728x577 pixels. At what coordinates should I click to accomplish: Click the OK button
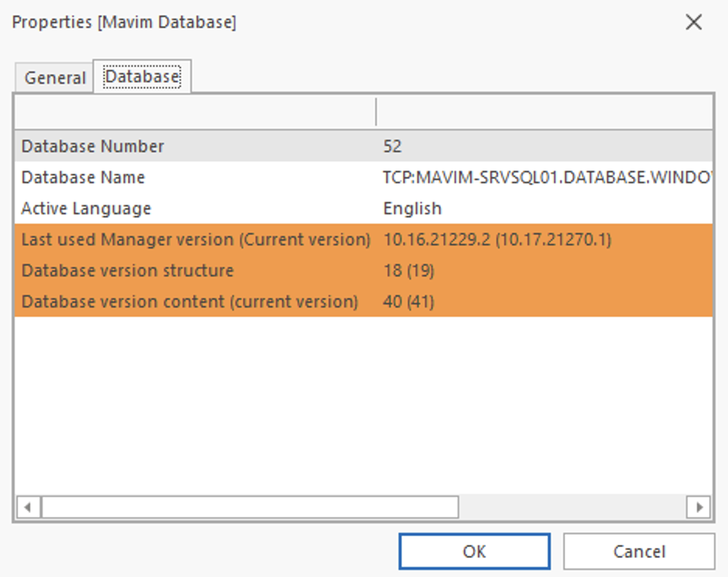pyautogui.click(x=475, y=551)
